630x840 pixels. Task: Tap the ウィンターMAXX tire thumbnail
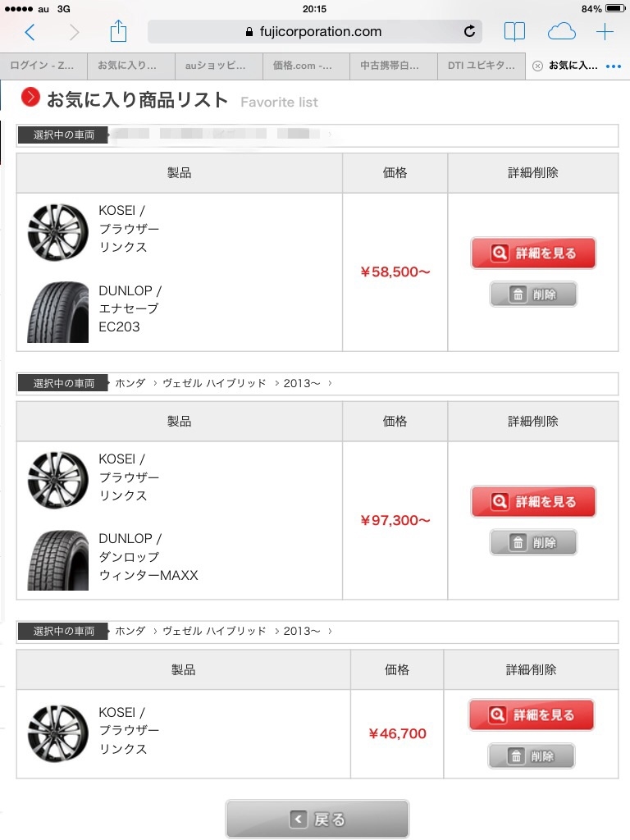57,560
